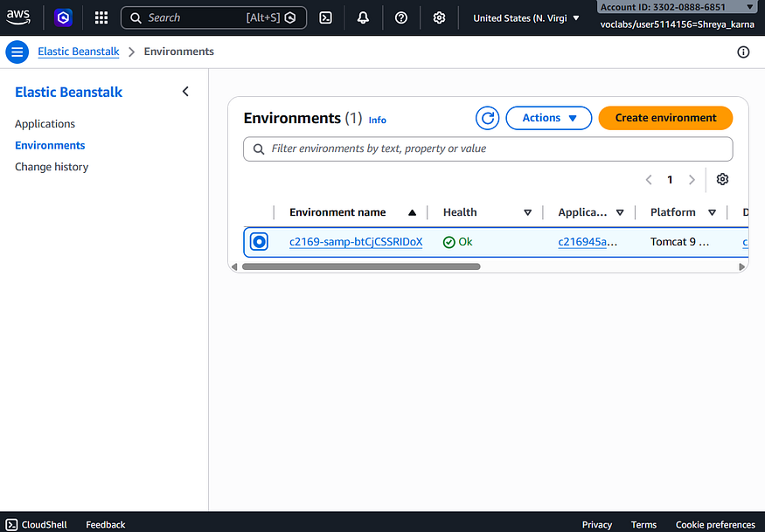Open Cookie preferences in footer
765x532 pixels.
pyautogui.click(x=715, y=525)
